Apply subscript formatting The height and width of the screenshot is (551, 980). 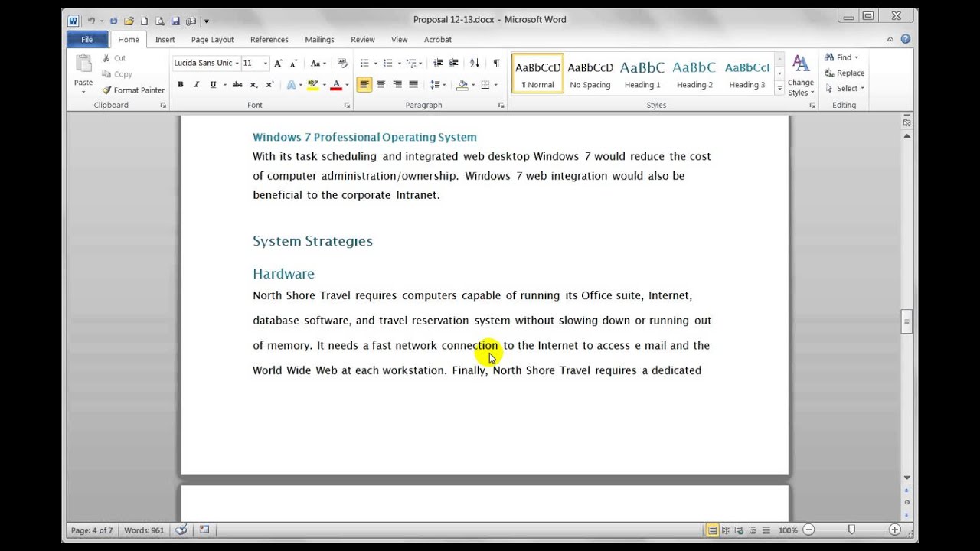[253, 85]
